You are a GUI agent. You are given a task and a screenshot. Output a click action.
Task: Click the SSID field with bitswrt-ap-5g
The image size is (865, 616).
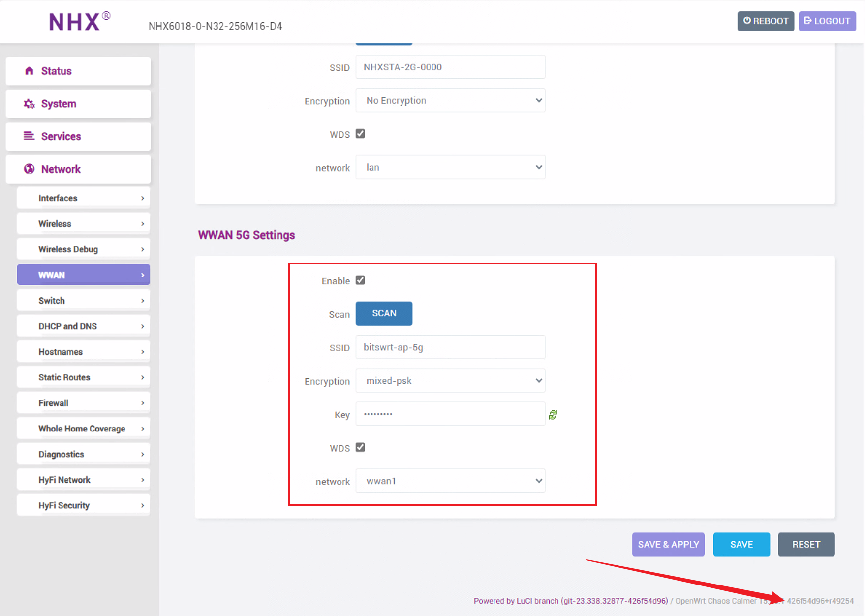pyautogui.click(x=450, y=347)
